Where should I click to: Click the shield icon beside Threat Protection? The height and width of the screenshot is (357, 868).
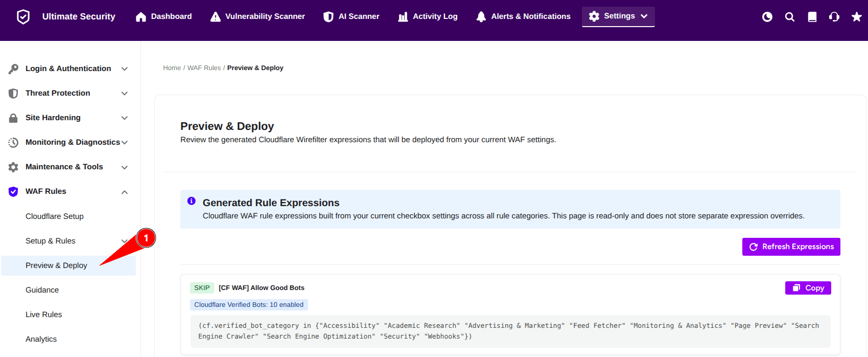(x=13, y=93)
